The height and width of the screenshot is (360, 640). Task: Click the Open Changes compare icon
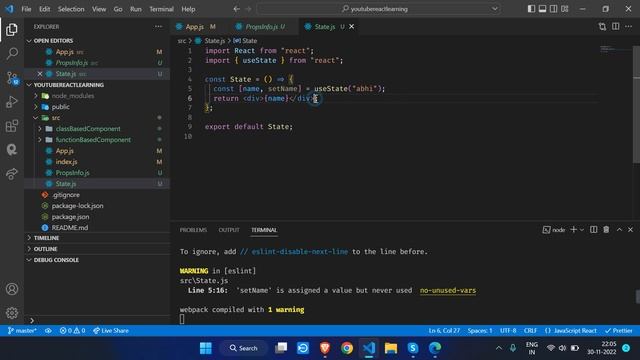coord(602,27)
